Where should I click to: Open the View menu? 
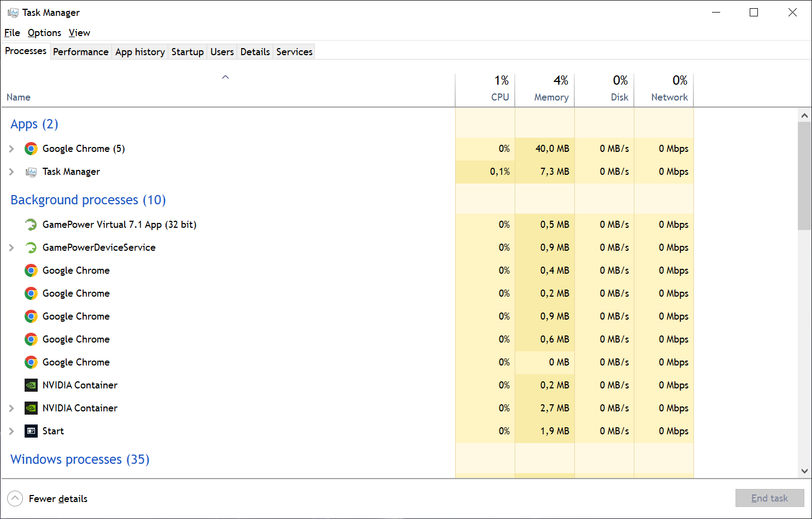point(79,33)
